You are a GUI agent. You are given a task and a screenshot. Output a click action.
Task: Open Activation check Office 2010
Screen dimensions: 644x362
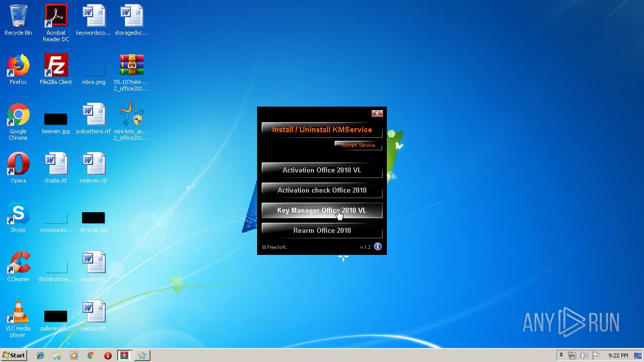[322, 190]
